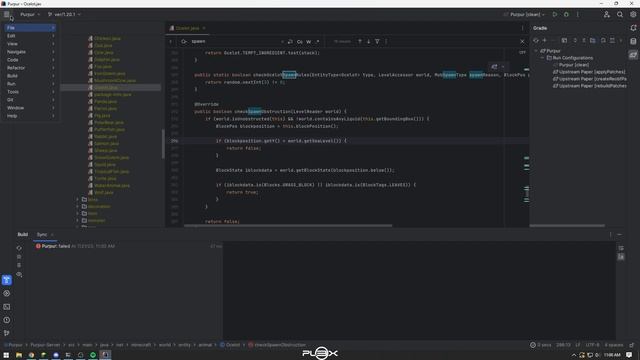The height and width of the screenshot is (360, 640).
Task: Open the Code menu
Action: tap(30, 60)
